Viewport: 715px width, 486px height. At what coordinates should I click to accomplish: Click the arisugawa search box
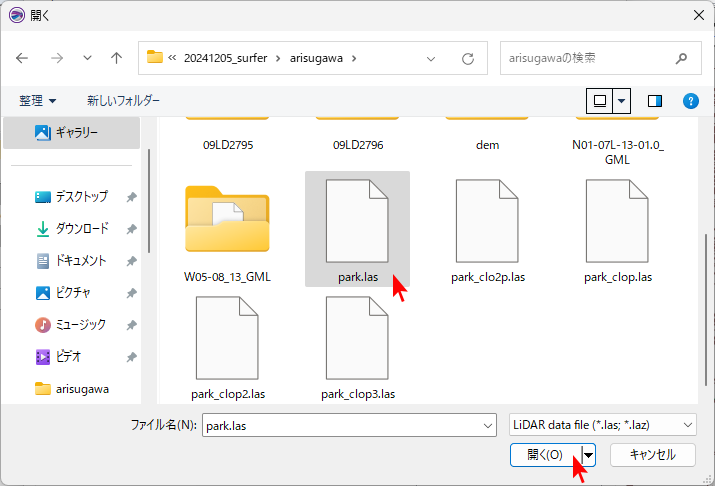(x=590, y=58)
